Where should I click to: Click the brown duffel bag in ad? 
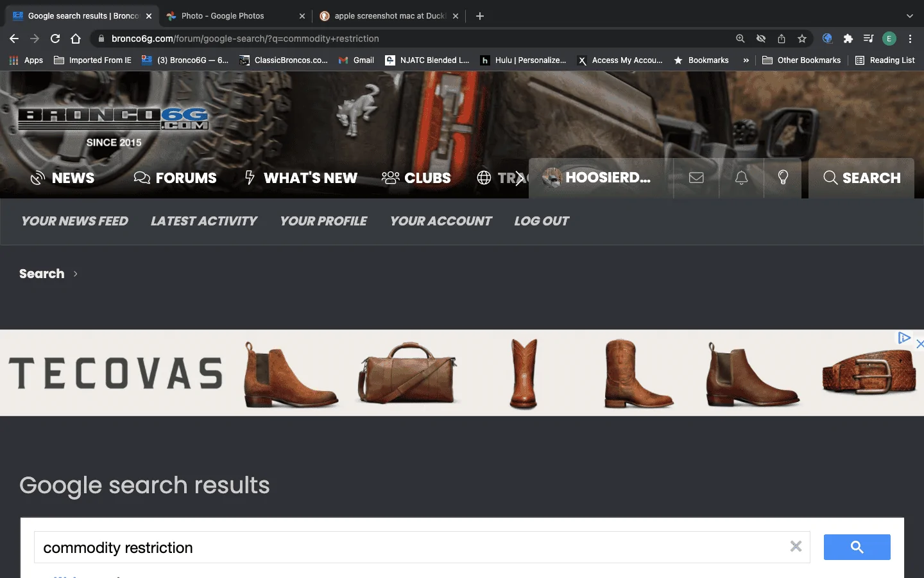pos(408,372)
